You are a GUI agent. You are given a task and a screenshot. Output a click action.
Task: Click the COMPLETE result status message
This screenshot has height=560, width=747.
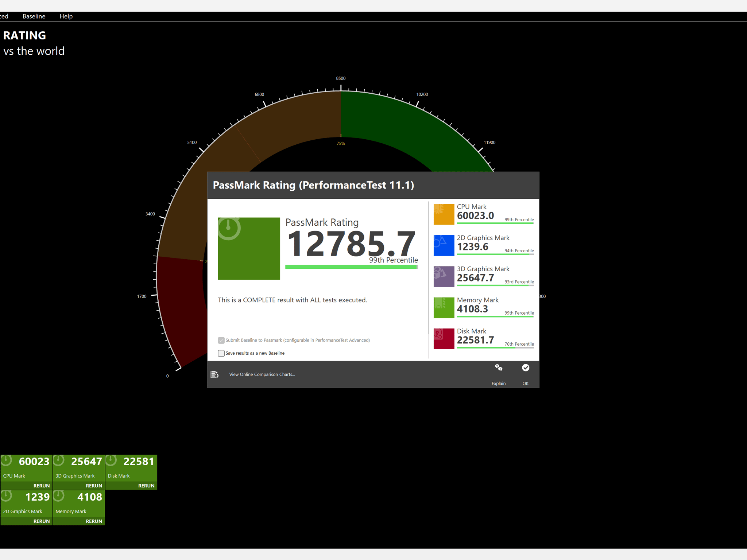[293, 300]
